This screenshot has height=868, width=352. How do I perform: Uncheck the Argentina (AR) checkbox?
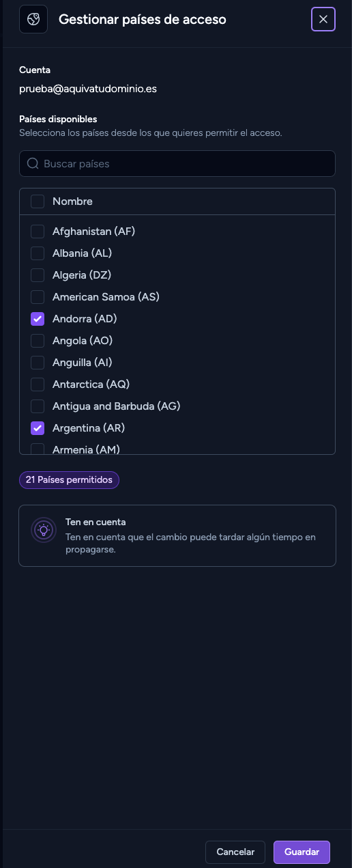38,428
